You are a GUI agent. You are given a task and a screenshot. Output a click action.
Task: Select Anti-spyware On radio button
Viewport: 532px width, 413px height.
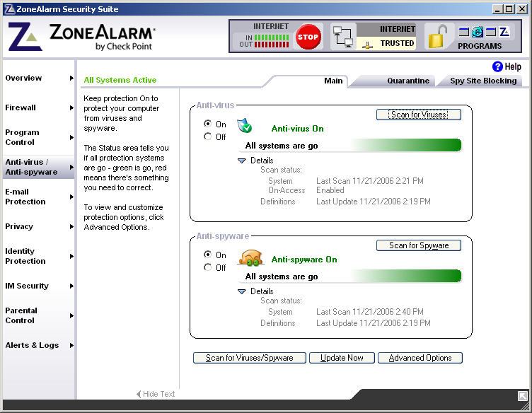pos(208,255)
